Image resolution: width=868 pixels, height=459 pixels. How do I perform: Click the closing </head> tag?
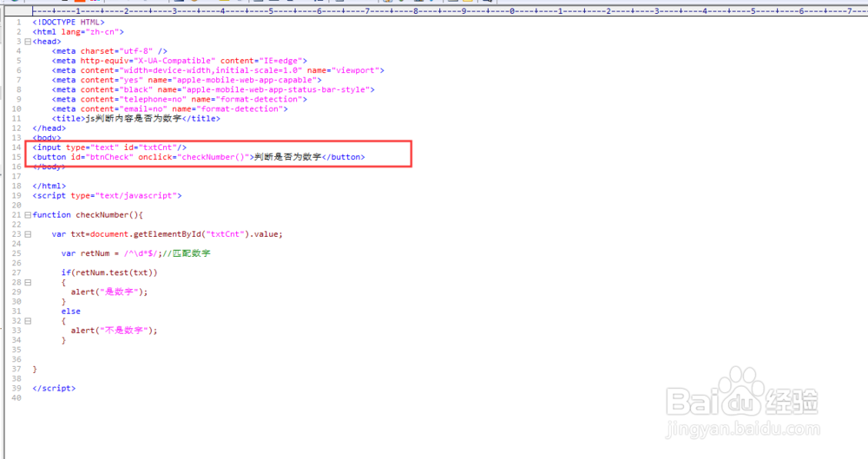click(49, 128)
